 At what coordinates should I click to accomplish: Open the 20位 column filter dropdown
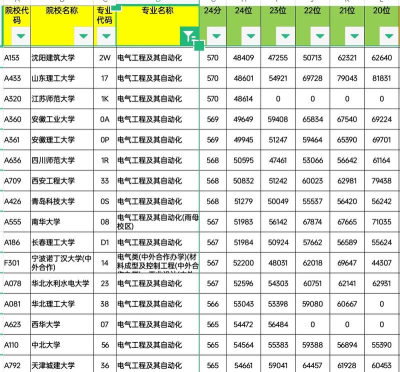[x=389, y=36]
